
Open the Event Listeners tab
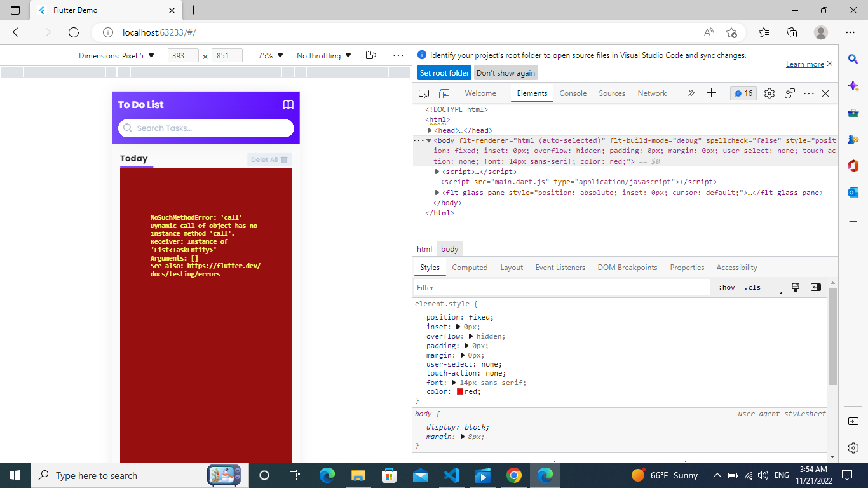(560, 268)
